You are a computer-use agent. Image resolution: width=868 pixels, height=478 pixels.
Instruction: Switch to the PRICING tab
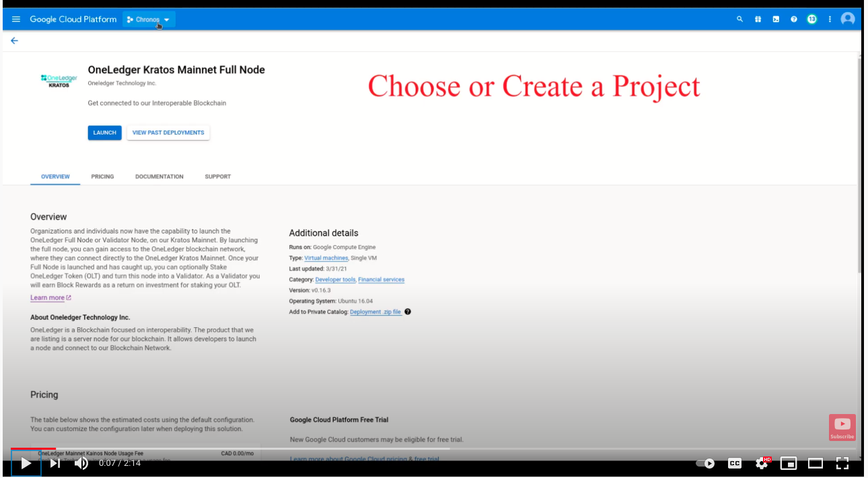(x=102, y=176)
